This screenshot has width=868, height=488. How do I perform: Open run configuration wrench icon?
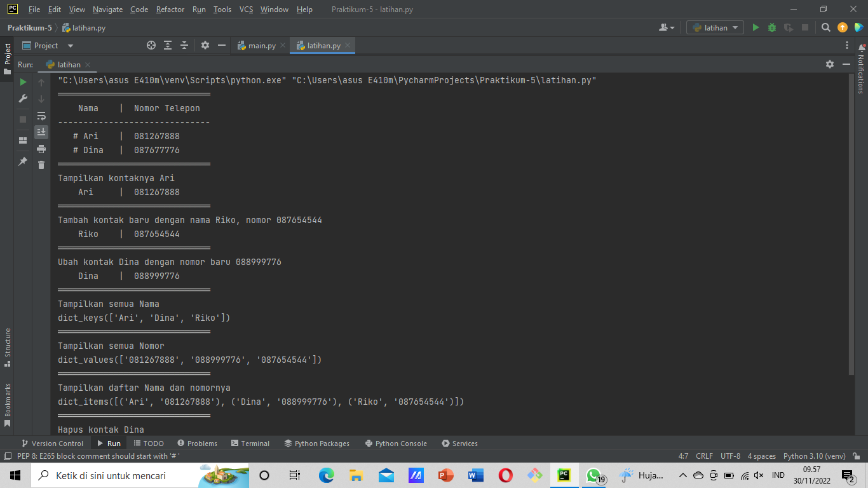coord(23,98)
